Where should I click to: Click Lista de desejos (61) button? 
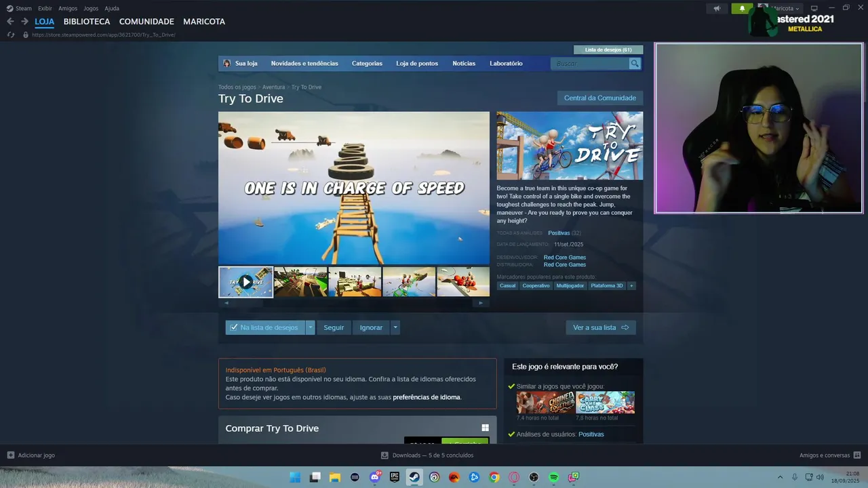tap(608, 49)
